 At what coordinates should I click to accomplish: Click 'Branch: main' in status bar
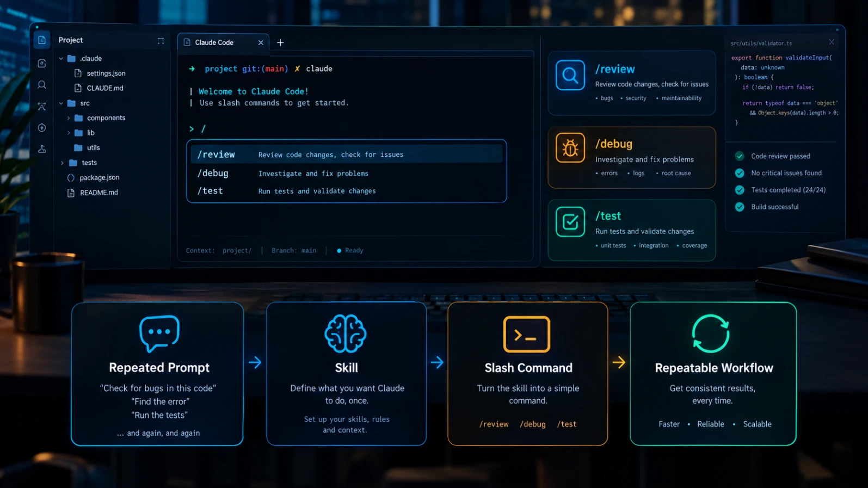[x=294, y=251]
